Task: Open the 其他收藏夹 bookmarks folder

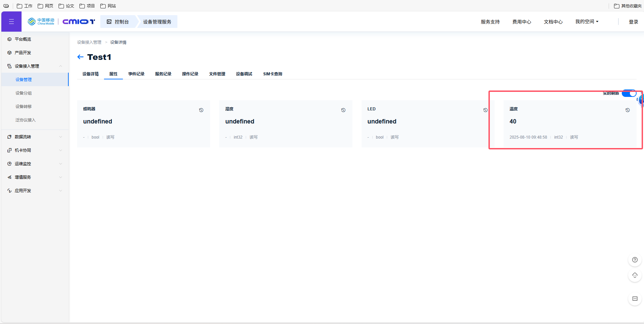Action: click(628, 6)
